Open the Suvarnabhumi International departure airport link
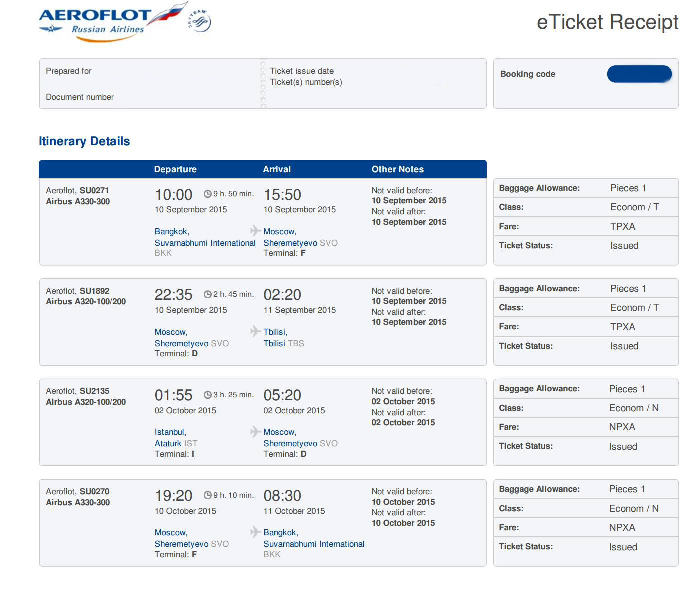The width and height of the screenshot is (700, 591). coord(205,243)
